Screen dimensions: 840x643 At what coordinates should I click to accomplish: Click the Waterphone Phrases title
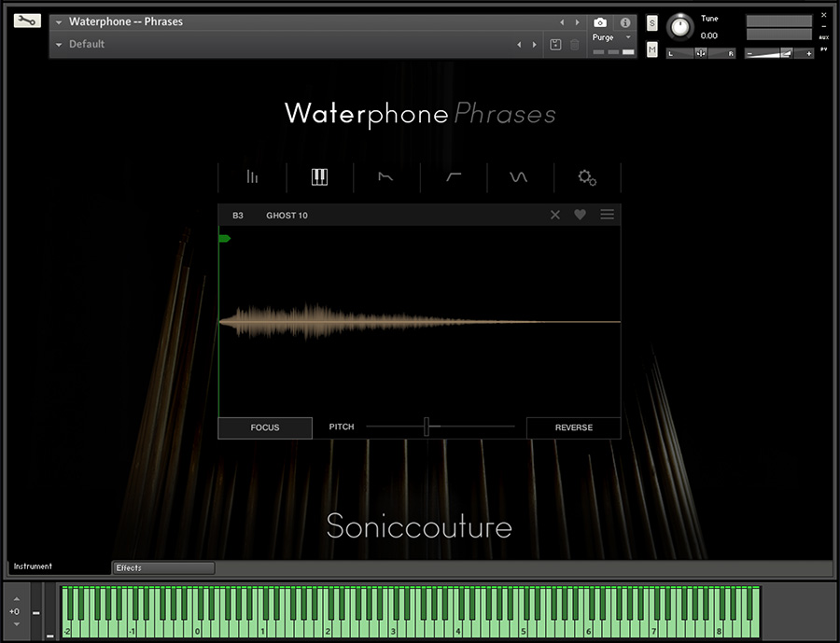tap(420, 114)
